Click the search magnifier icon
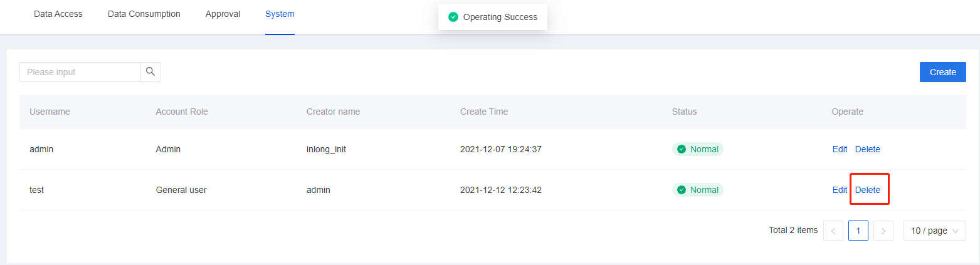The image size is (980, 265). click(x=150, y=72)
